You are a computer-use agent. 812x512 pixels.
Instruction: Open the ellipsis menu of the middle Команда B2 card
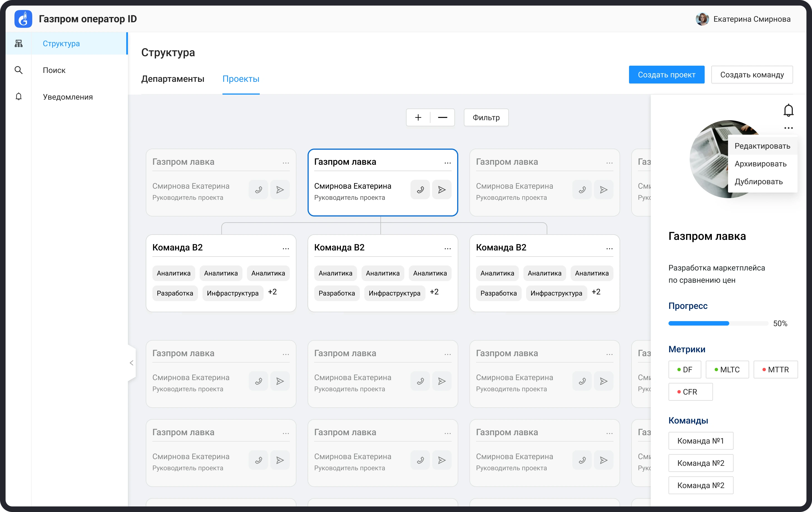click(x=447, y=249)
